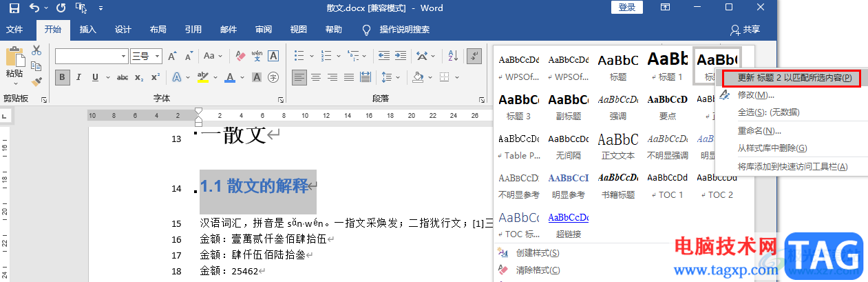Expand the numbered list dropdown
Screen dimensions: 868x282
pos(339,56)
